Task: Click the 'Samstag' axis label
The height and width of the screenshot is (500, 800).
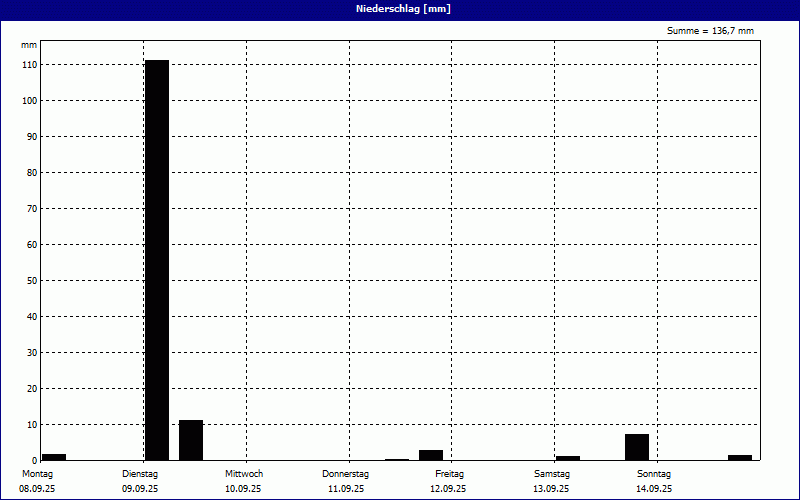Action: [x=552, y=474]
